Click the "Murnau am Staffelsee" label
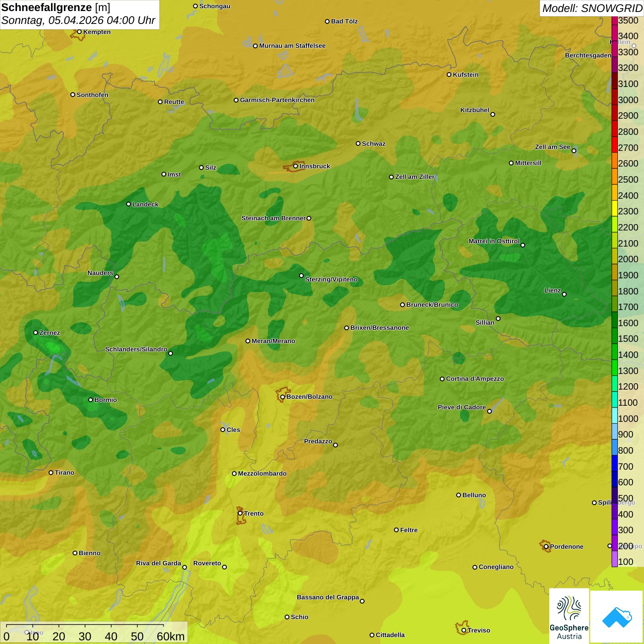 (x=292, y=46)
